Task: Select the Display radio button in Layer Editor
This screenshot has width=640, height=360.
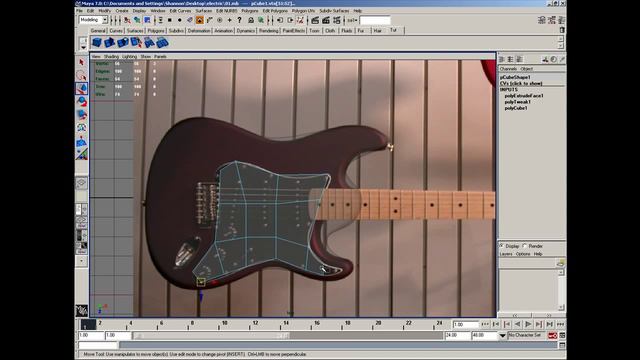Action: click(x=502, y=246)
